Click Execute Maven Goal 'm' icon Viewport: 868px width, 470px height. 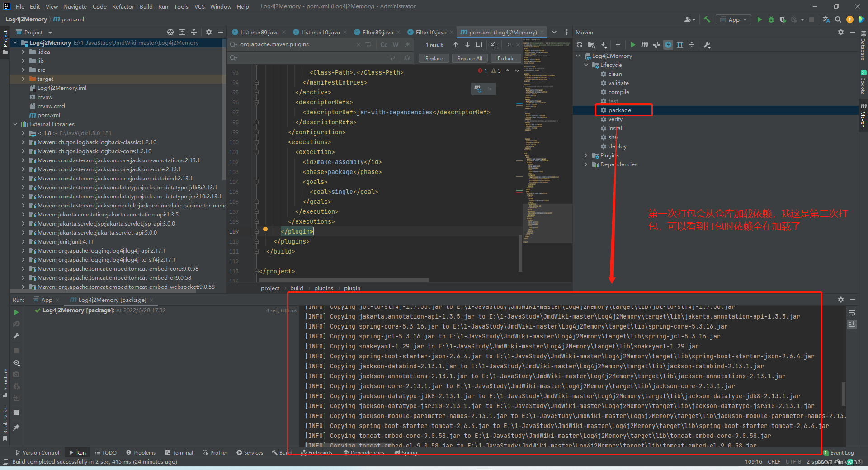645,45
